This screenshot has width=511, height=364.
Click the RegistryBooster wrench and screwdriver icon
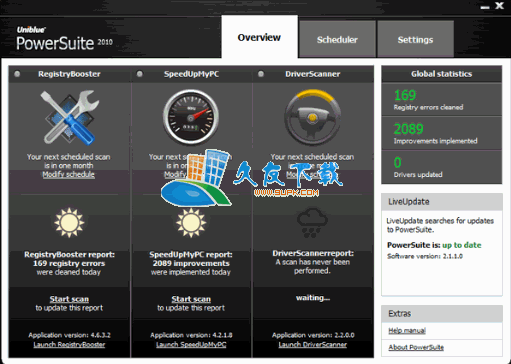[x=70, y=117]
